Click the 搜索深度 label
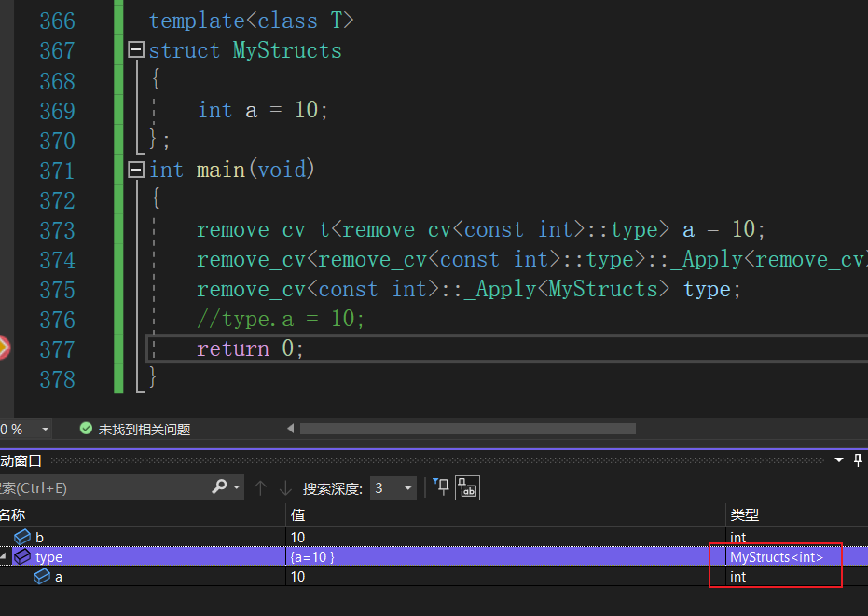This screenshot has width=868, height=616. coord(333,488)
